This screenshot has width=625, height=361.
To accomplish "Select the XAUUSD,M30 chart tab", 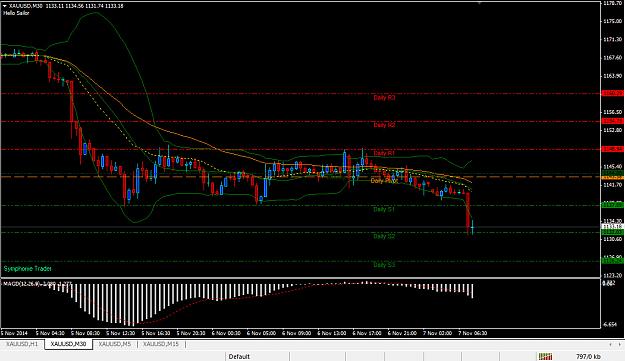I will (x=68, y=344).
